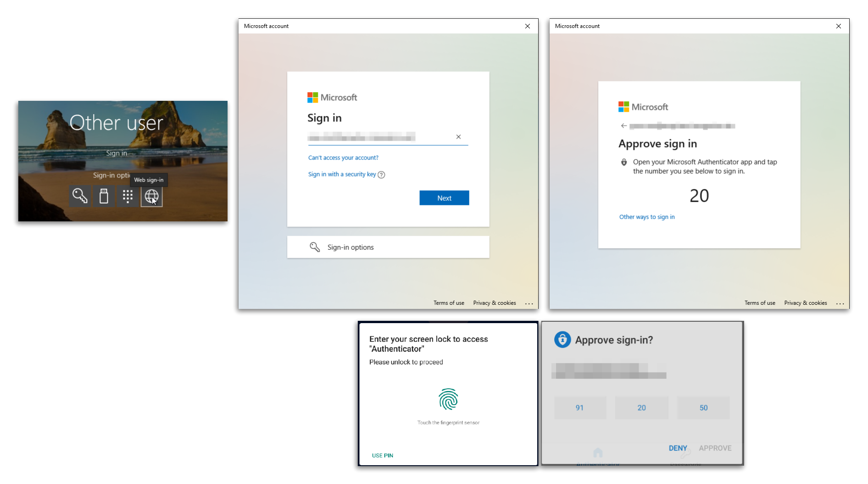Open "Can't access your account?"
This screenshot has width=868, height=484.
tap(343, 157)
